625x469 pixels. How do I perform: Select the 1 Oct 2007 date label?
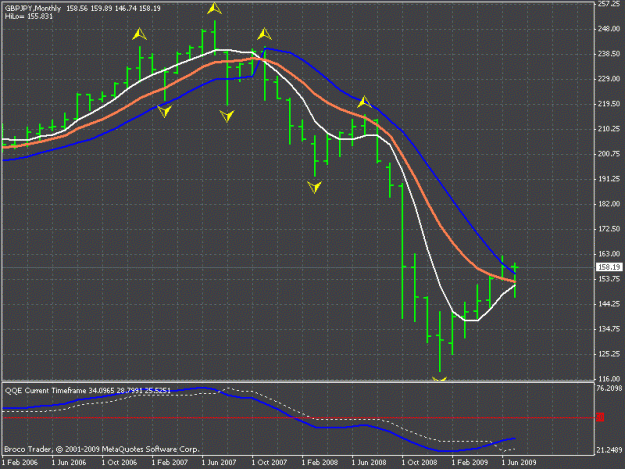[269, 462]
